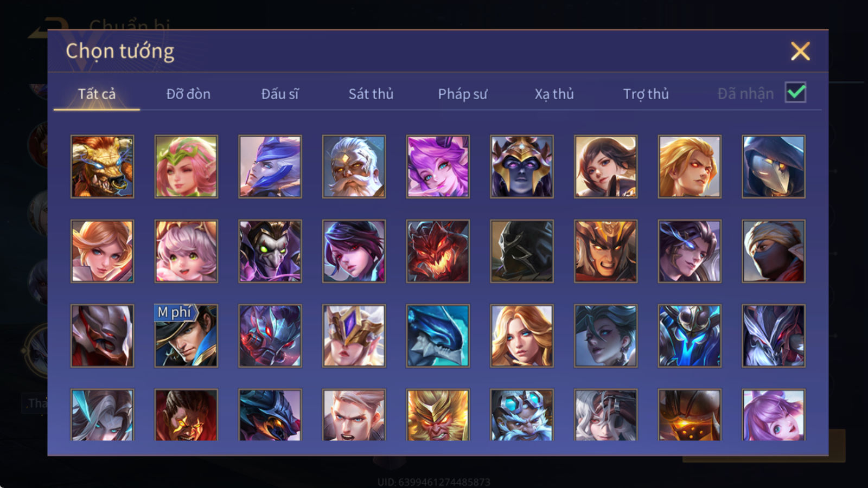Pick the golden monkey king hero
This screenshot has width=868, height=488.
438,415
